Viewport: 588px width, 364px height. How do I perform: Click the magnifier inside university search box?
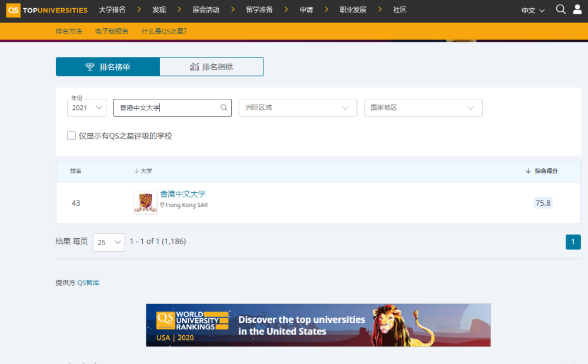224,108
